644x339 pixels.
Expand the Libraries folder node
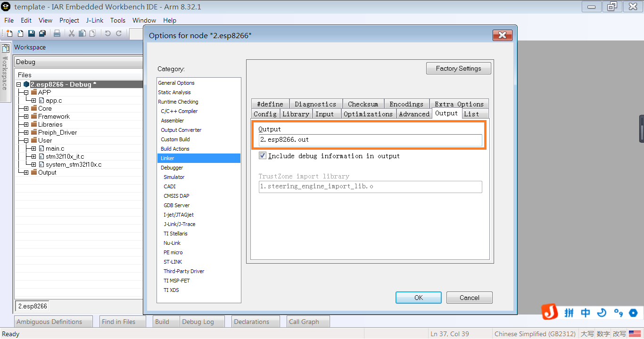click(x=26, y=124)
